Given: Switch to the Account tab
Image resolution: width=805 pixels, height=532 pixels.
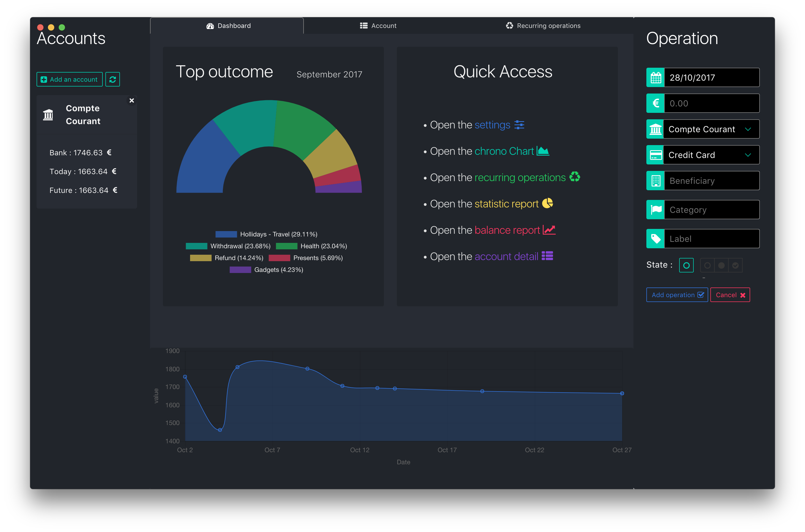Looking at the screenshot, I should pos(378,26).
